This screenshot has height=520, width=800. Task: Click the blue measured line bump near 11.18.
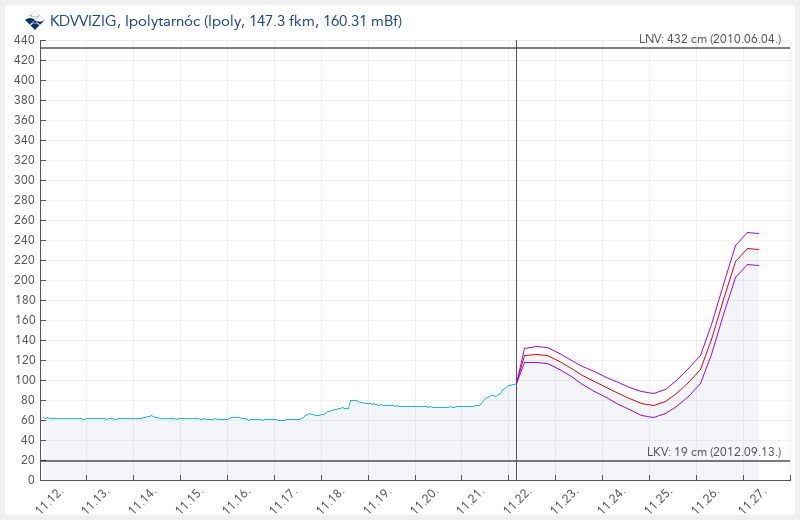[352, 400]
